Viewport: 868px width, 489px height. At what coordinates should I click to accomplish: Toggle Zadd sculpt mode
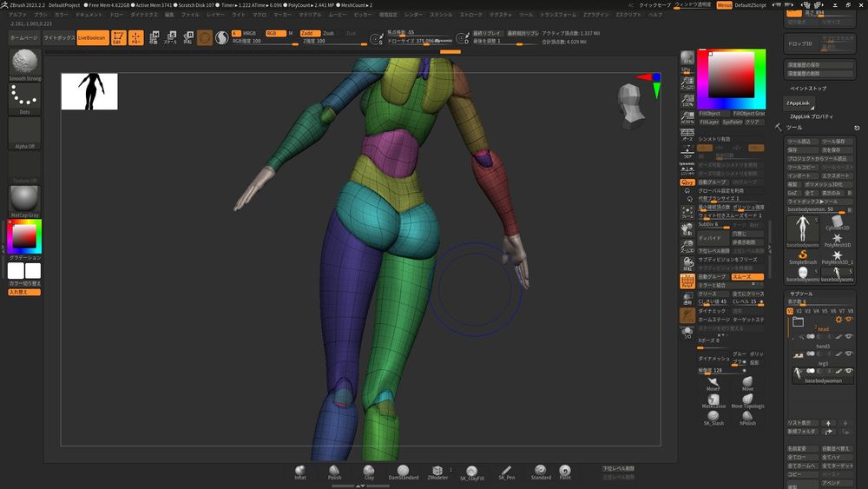[x=310, y=33]
